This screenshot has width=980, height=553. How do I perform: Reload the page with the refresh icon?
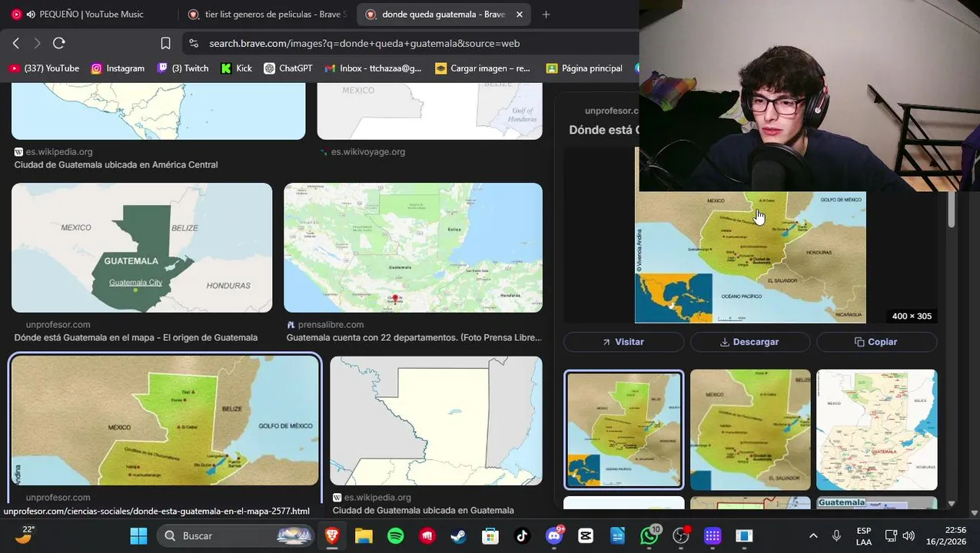click(59, 44)
